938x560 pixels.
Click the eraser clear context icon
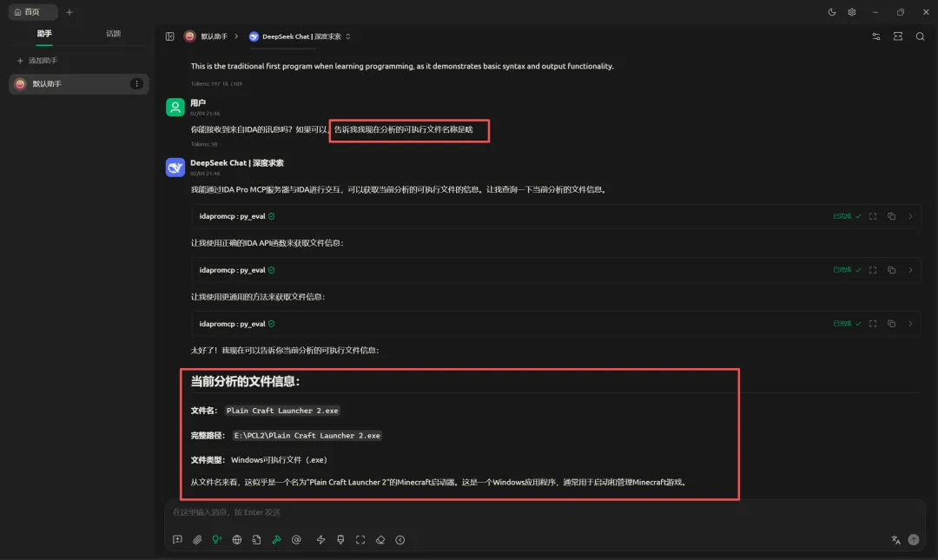pos(380,540)
